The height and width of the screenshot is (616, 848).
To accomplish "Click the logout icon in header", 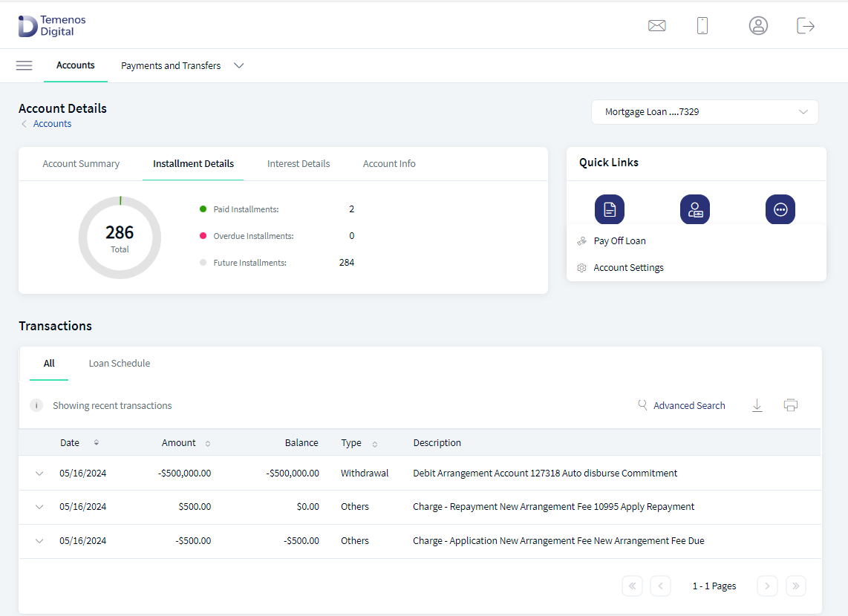I will [805, 25].
